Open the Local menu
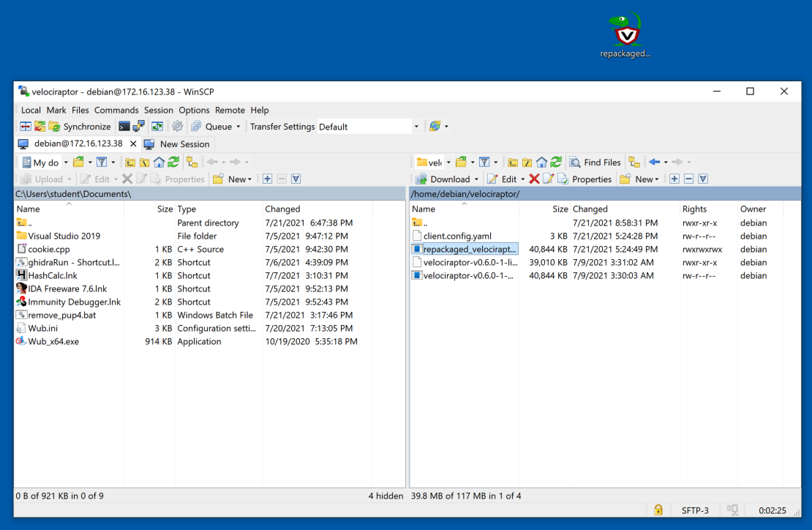This screenshot has width=812, height=530. click(31, 110)
